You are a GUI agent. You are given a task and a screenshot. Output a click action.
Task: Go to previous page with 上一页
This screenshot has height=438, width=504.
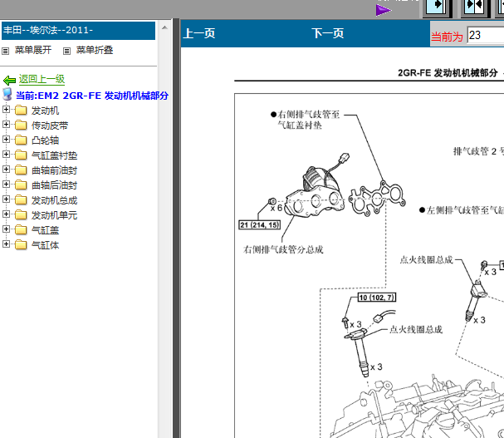point(199,33)
